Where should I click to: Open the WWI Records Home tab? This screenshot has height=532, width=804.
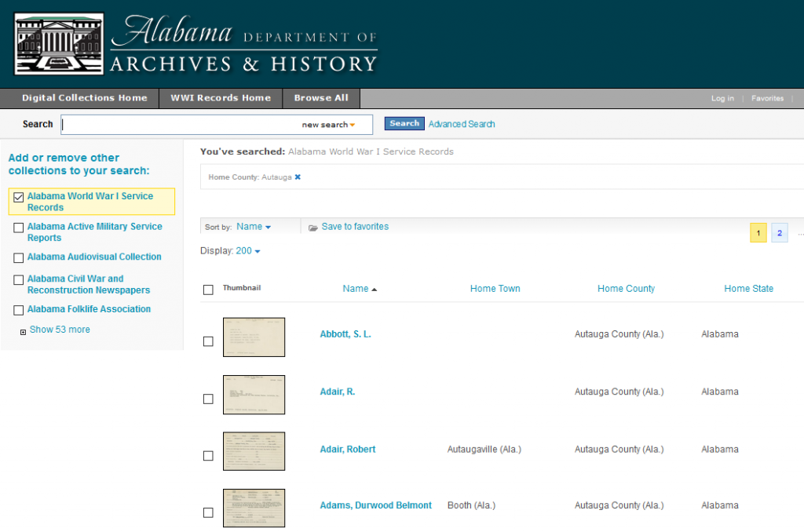tap(221, 98)
